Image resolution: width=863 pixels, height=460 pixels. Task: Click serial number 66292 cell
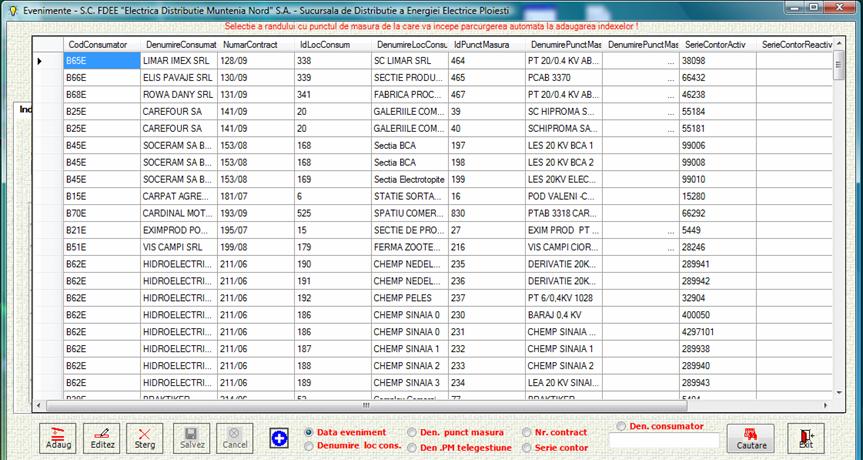[718, 213]
